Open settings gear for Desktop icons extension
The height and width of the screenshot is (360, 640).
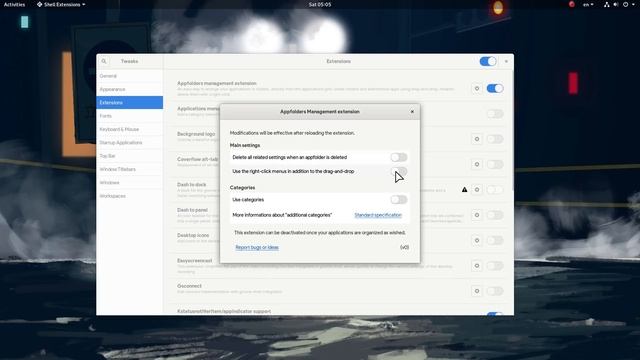(477, 240)
